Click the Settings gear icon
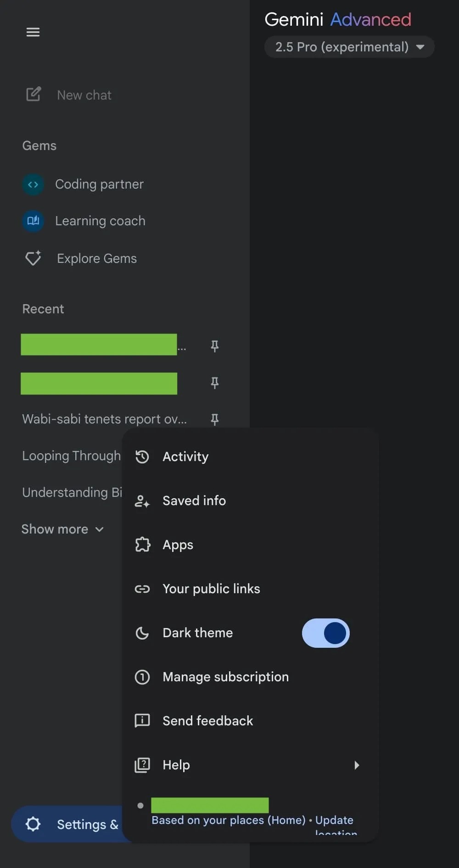Viewport: 459px width, 868px height. 33,824
